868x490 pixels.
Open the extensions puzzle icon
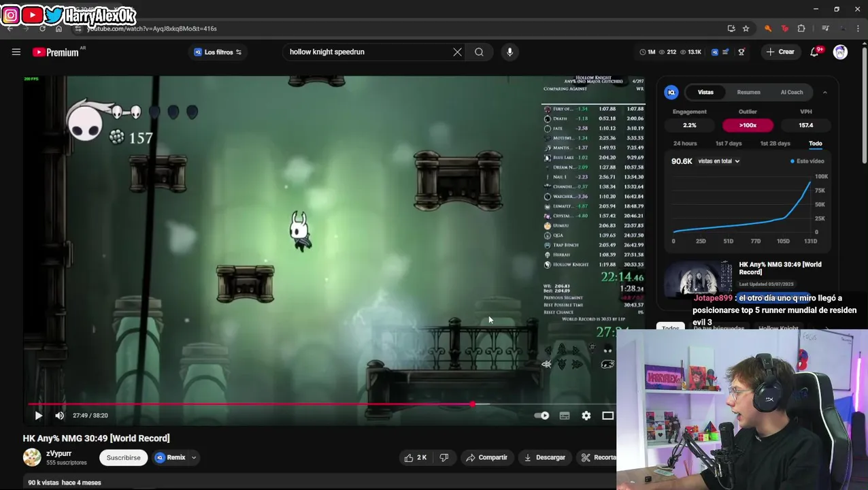[x=801, y=29]
